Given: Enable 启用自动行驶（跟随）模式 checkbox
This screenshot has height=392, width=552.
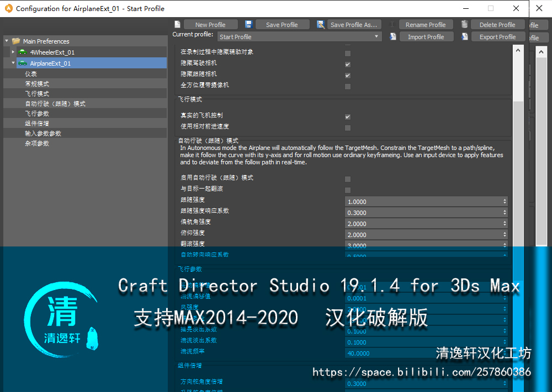Looking at the screenshot, I should point(348,179).
